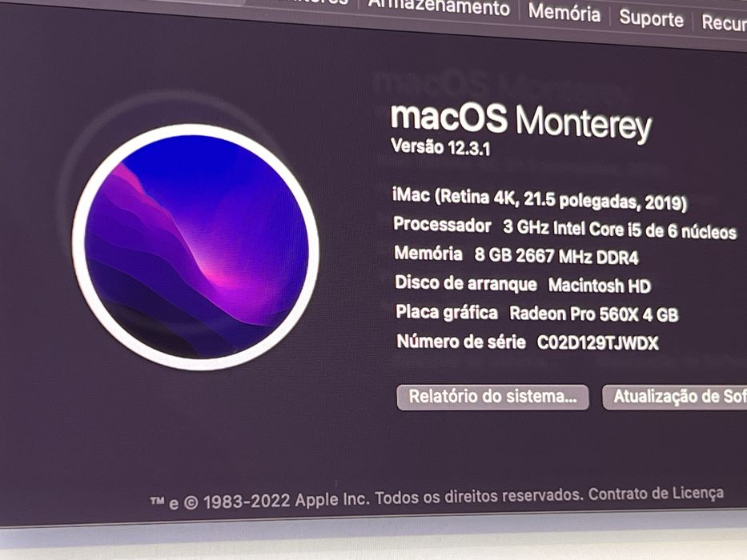Click the Disco de arranque label
The height and width of the screenshot is (560, 747).
coord(466,283)
